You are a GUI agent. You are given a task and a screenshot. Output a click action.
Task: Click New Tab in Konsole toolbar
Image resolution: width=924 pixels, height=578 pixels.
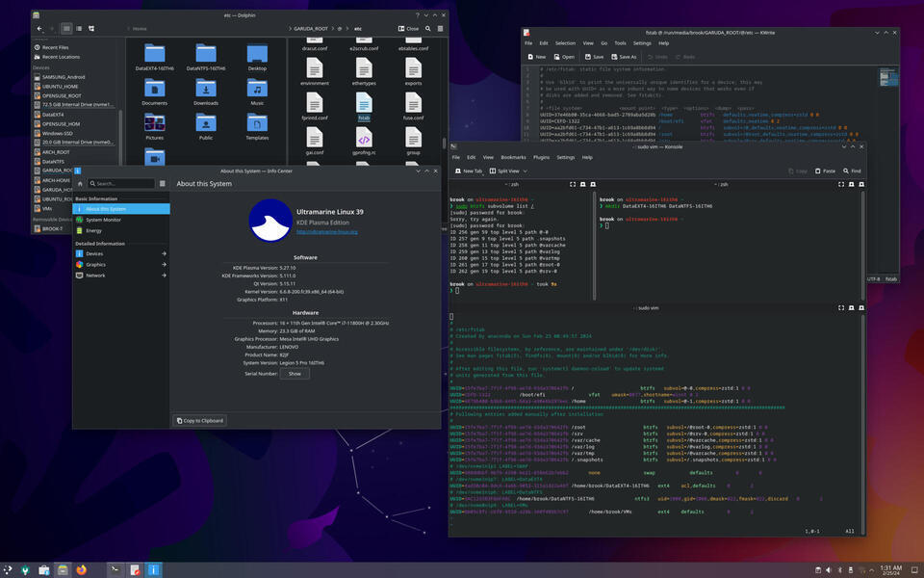click(x=469, y=171)
